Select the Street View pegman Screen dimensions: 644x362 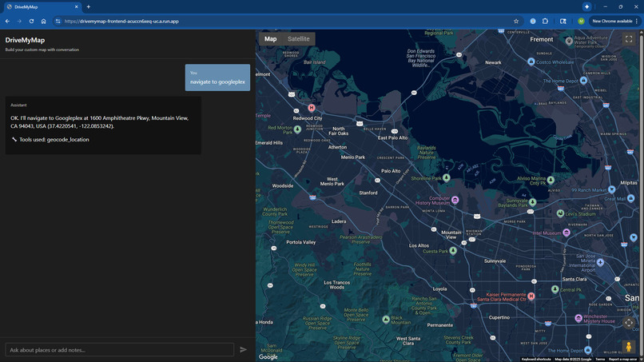point(628,347)
